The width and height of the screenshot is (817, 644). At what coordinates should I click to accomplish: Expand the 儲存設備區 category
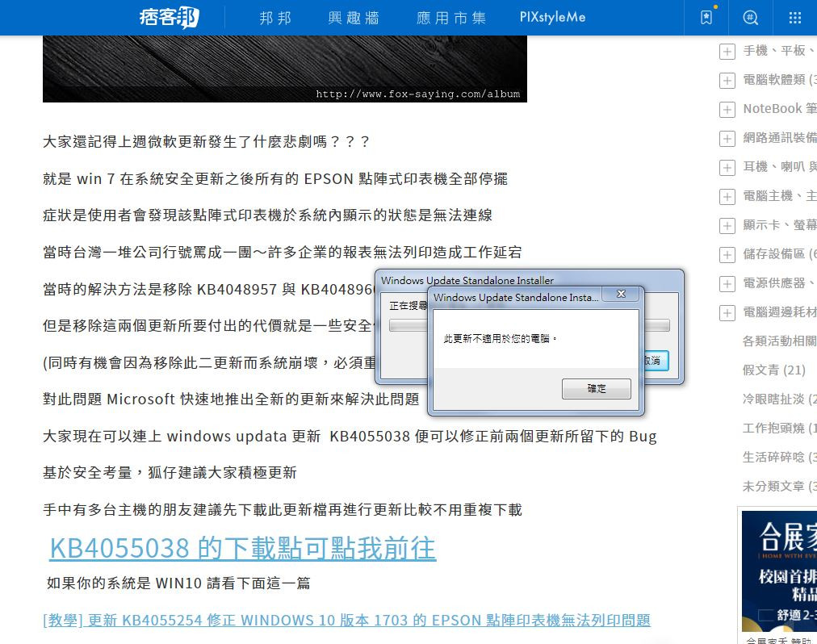coord(727,255)
